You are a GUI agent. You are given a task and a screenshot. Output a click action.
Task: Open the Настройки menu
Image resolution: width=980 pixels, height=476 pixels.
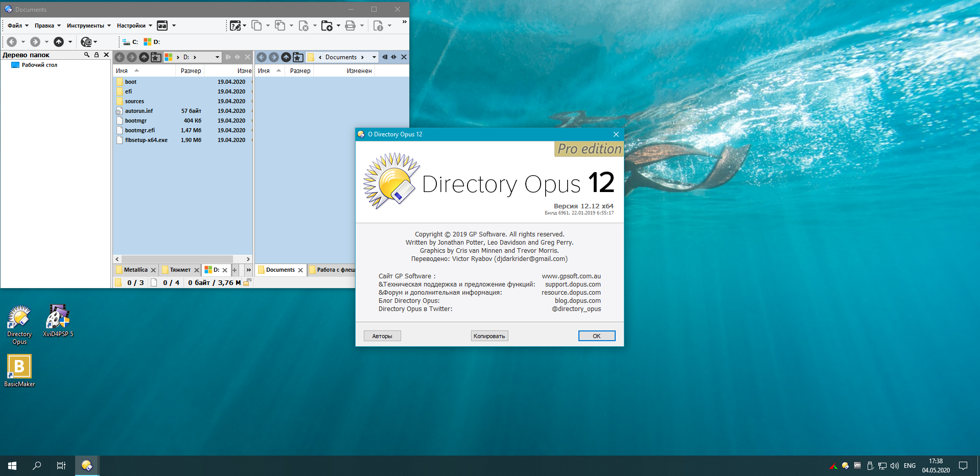(x=134, y=26)
